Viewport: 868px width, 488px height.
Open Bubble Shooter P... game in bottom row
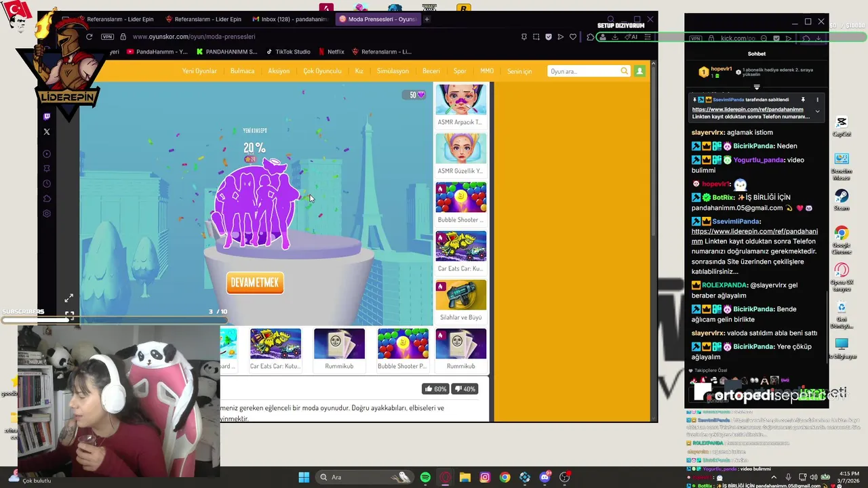[403, 344]
